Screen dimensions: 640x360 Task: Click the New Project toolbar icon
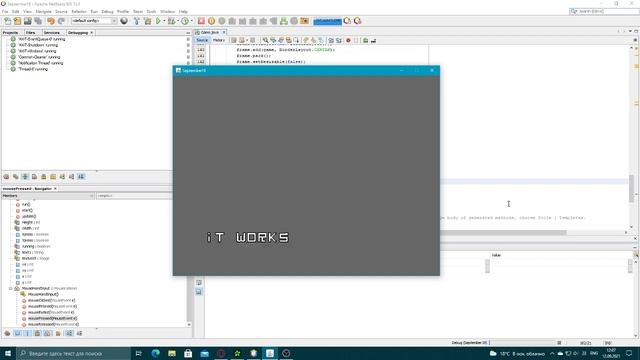17,21
